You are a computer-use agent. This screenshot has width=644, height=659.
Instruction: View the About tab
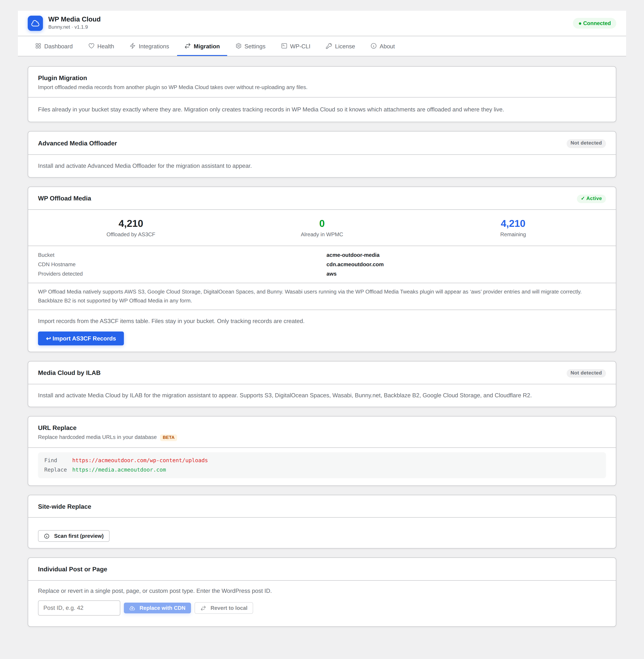[x=383, y=46]
